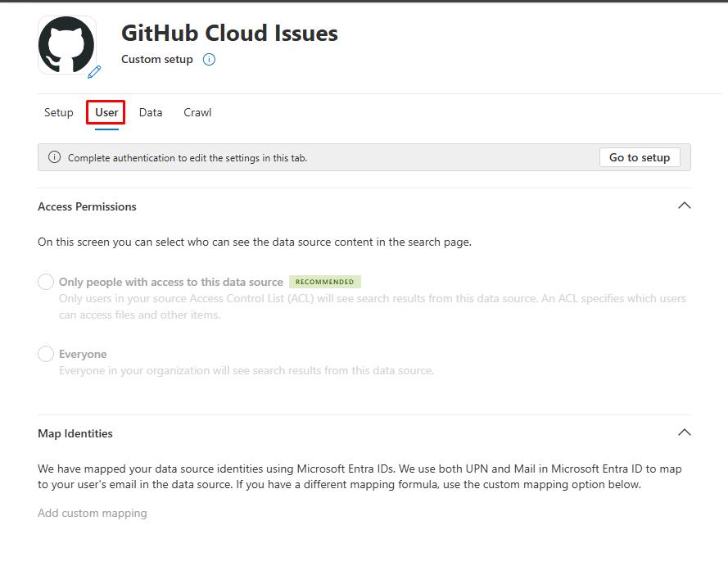Viewport: 728px width, 566px height.
Task: Switch to the Setup tab
Action: (x=58, y=113)
